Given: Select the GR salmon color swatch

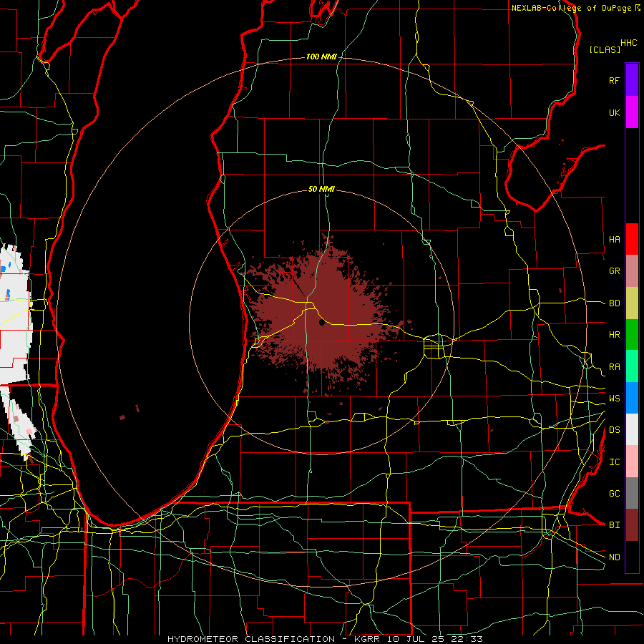Looking at the screenshot, I should (x=632, y=271).
